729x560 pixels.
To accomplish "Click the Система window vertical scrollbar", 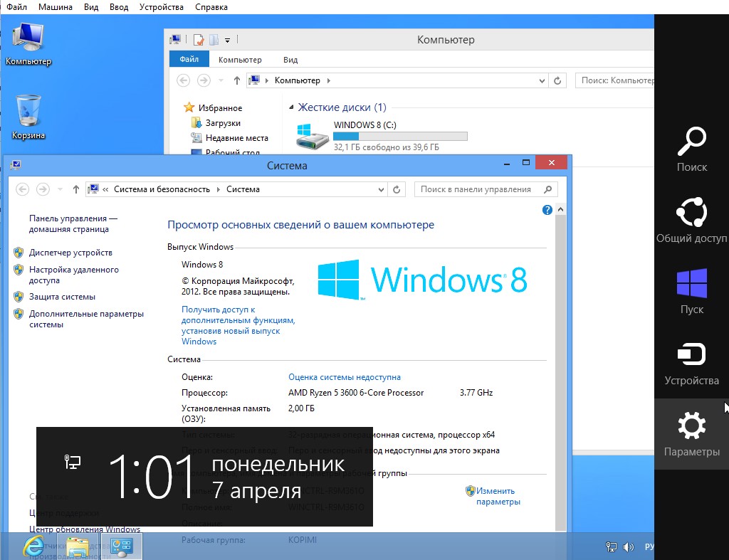I will [560, 371].
